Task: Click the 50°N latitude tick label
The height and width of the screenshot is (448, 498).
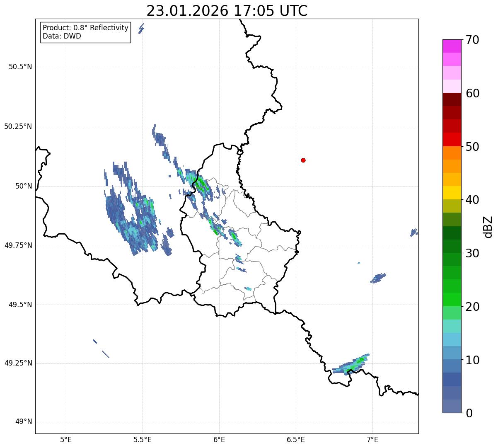Action: 24,186
